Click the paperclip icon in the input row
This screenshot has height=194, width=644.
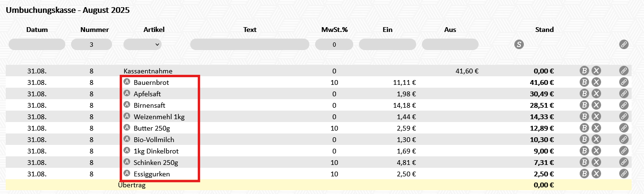[x=624, y=44]
